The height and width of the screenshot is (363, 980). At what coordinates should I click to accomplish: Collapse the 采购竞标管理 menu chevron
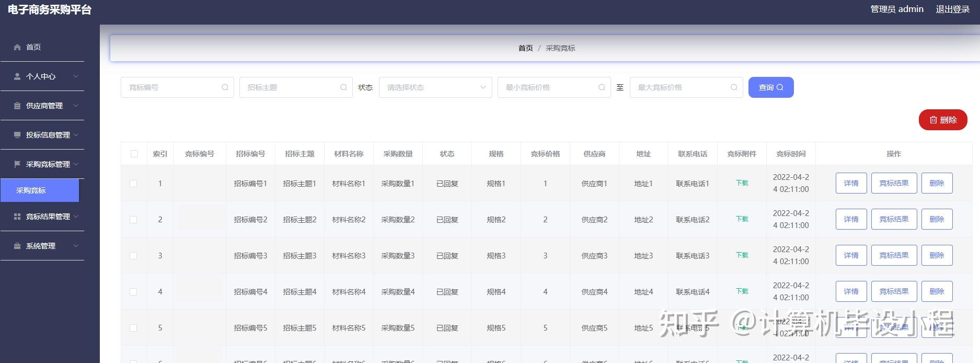tap(76, 164)
